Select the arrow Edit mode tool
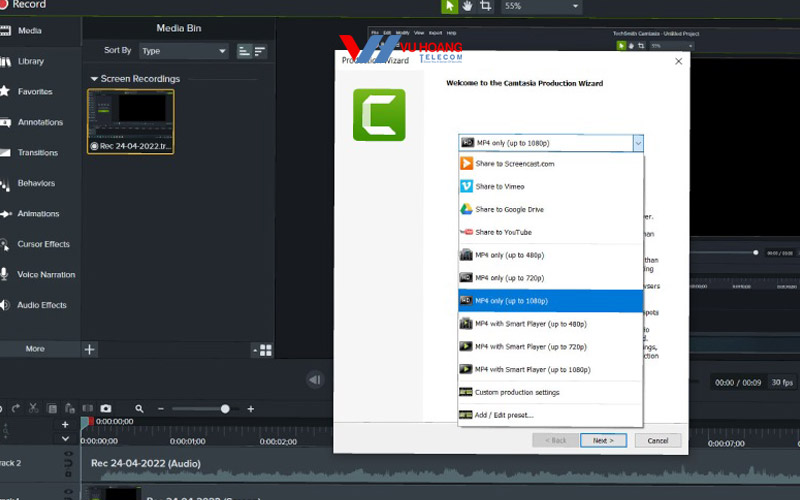 [449, 6]
